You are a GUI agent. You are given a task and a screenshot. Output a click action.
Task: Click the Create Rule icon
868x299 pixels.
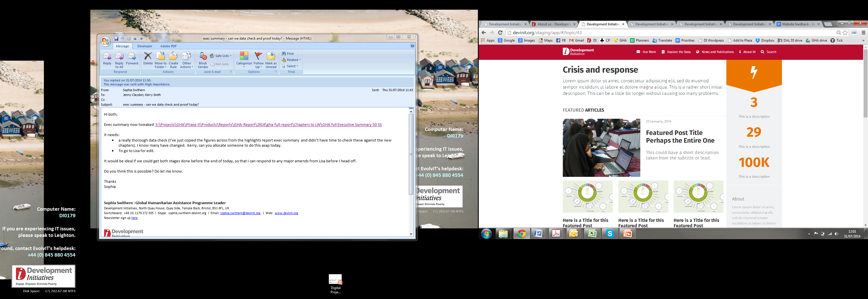(173, 60)
